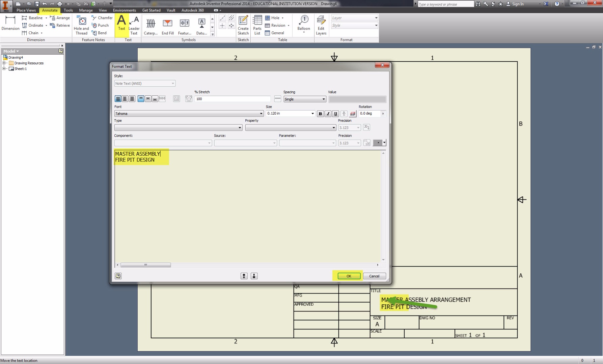Choose the Ordinate dimension tool
603x364 pixels.
pos(33,25)
